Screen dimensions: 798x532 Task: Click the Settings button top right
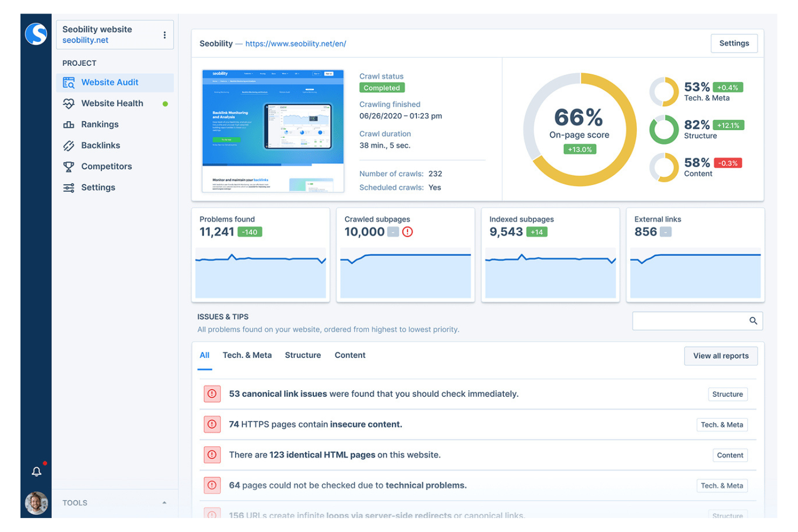[x=734, y=43]
